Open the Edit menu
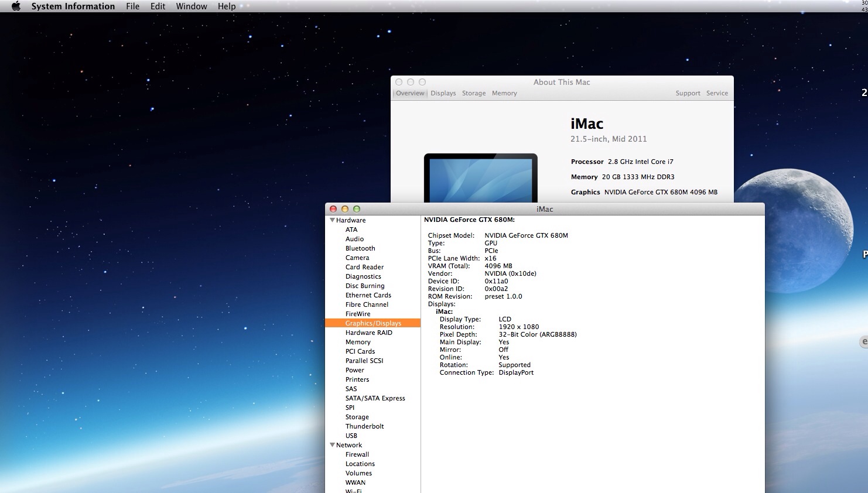Viewport: 868px width, 493px height. 158,6
